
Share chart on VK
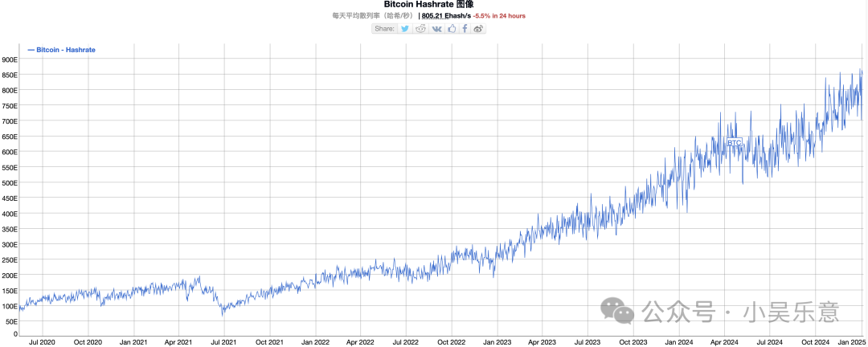click(x=436, y=28)
